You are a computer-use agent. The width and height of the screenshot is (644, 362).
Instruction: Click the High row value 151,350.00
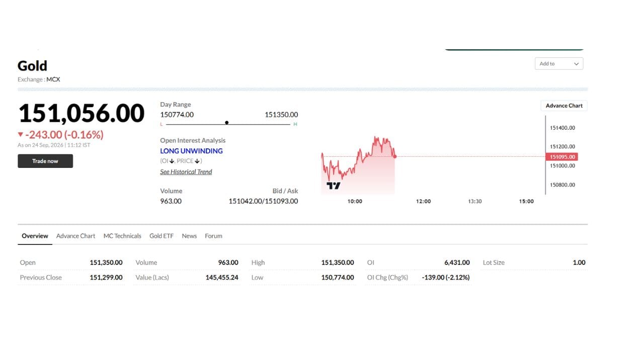coord(338,262)
